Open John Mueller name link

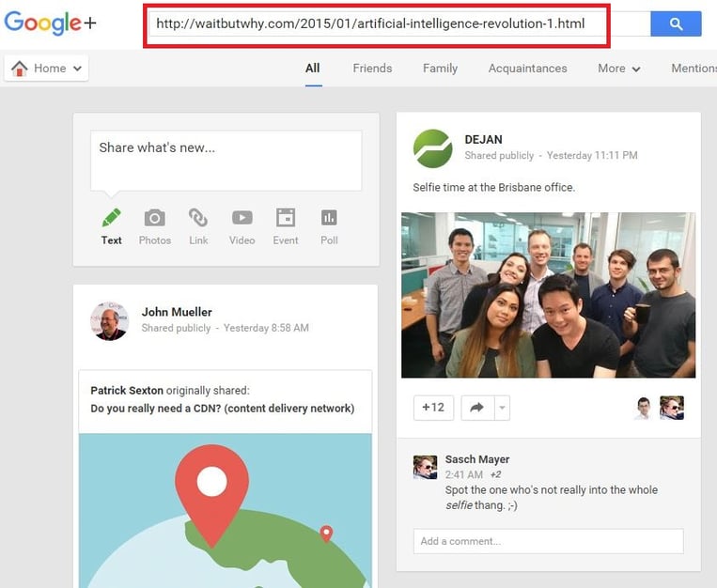click(x=177, y=312)
